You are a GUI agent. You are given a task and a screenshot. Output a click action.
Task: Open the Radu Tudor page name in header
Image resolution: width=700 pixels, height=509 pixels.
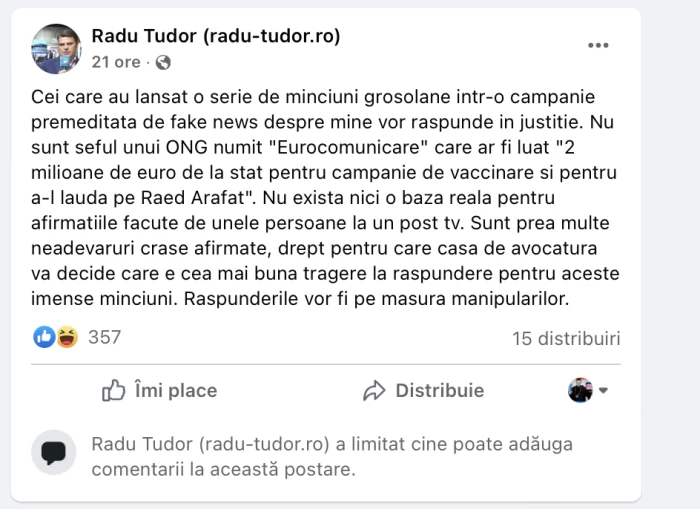point(216,36)
